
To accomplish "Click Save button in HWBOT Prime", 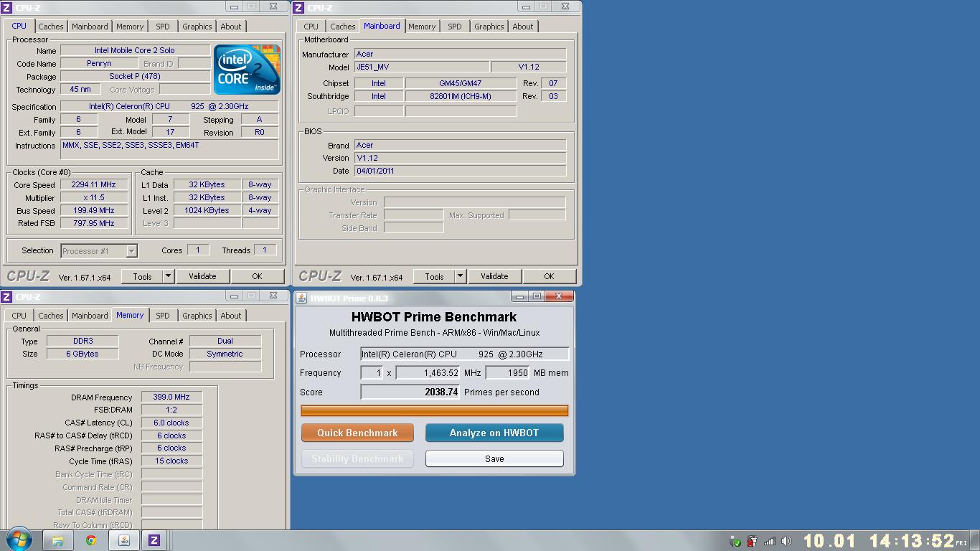I will click(x=494, y=458).
